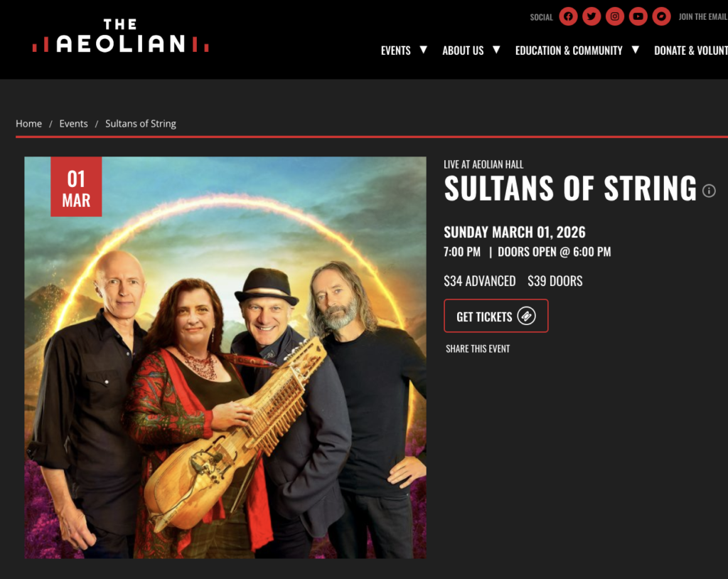Viewport: 728px width, 579px height.
Task: Open the About Us menu item
Action: point(462,51)
